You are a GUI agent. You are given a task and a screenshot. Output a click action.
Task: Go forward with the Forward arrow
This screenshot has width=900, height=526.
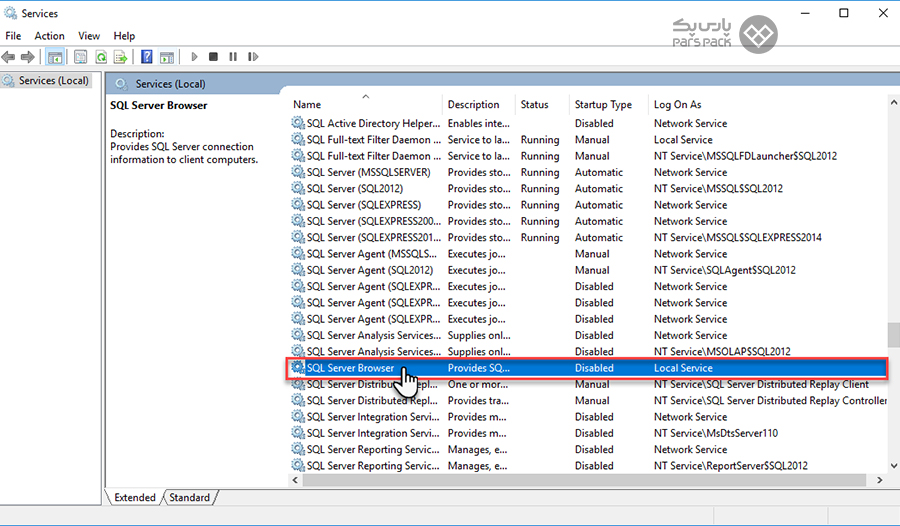(x=28, y=57)
